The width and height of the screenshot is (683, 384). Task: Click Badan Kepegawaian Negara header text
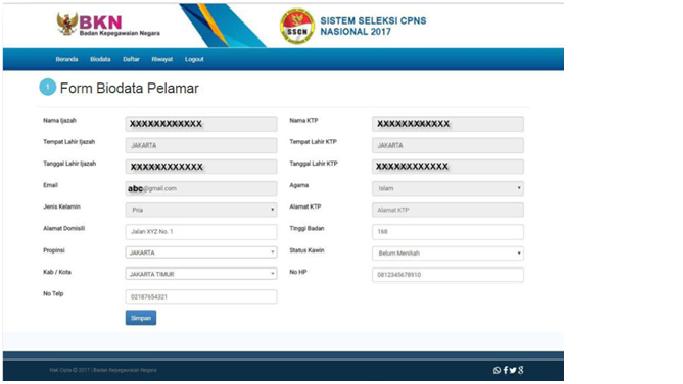120,34
